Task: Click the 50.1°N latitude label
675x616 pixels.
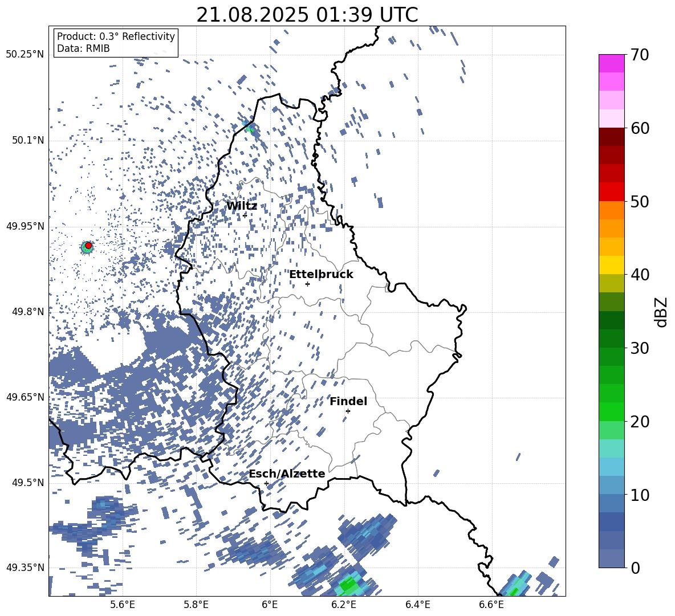Action: coord(27,141)
